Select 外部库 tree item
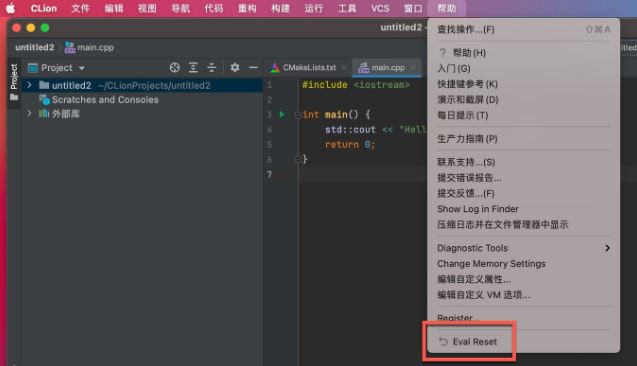Viewport: 637px width, 366px height. point(59,114)
